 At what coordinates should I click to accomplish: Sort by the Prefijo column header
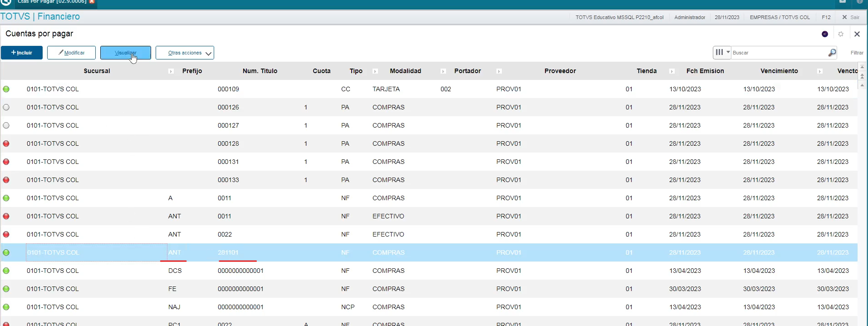[192, 71]
